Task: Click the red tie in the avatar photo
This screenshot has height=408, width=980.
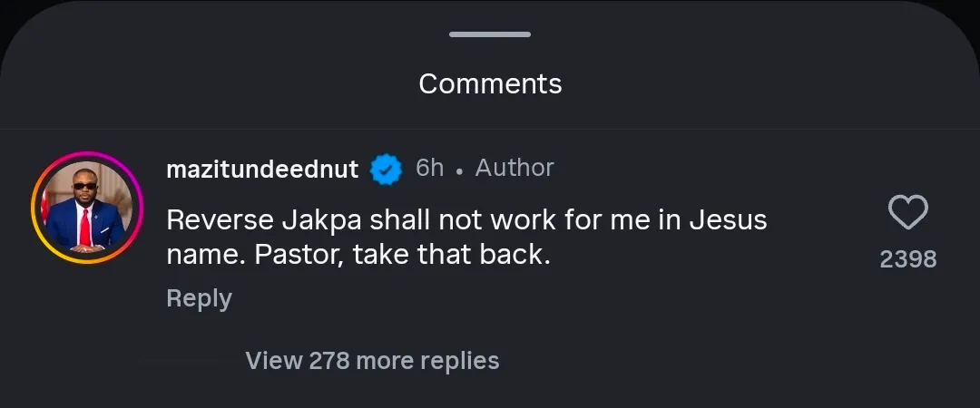Action: pyautogui.click(x=84, y=228)
